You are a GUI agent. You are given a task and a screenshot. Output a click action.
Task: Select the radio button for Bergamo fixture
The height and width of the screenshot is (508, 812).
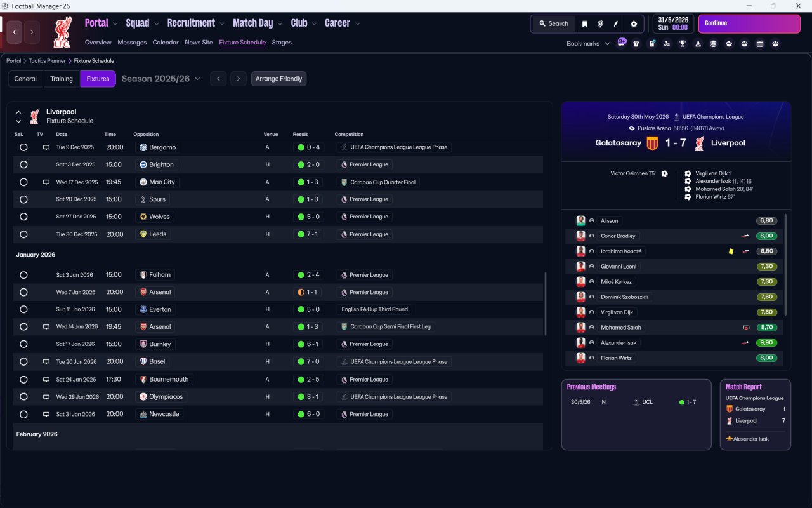pos(23,147)
